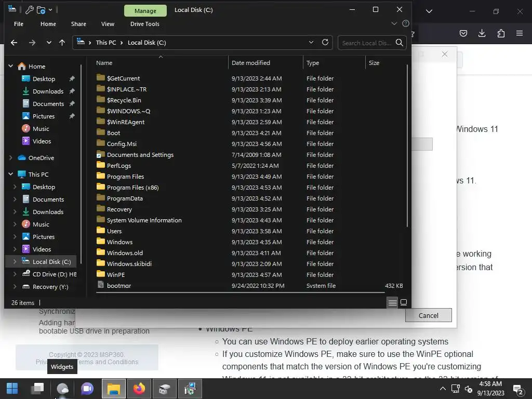Image resolution: width=532 pixels, height=399 pixels.
Task: Expand CD Drive (D:) tree node
Action: (x=15, y=274)
